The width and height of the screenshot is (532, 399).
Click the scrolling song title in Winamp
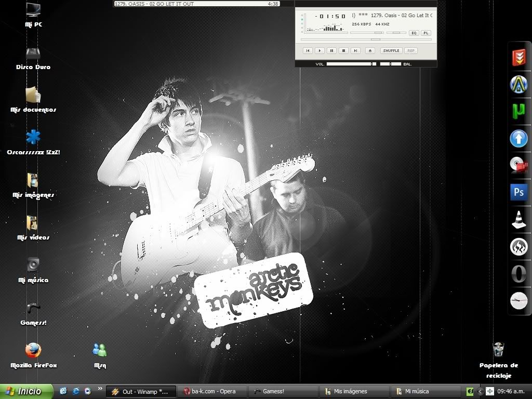coord(392,15)
